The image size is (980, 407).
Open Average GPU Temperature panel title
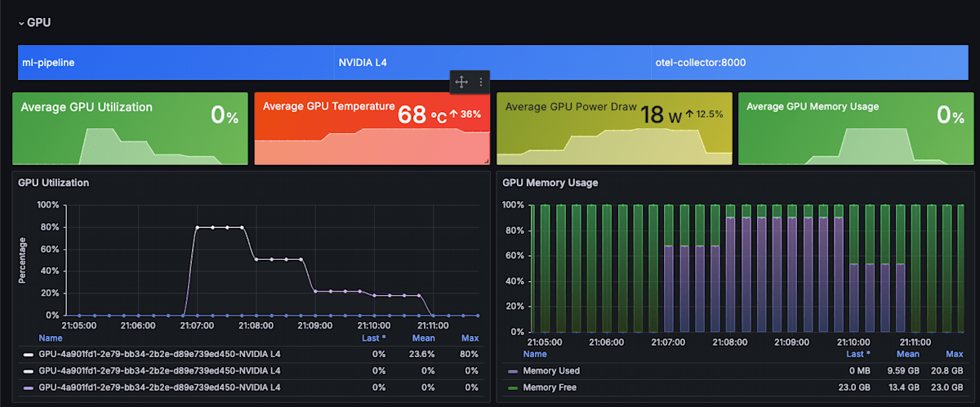[329, 106]
